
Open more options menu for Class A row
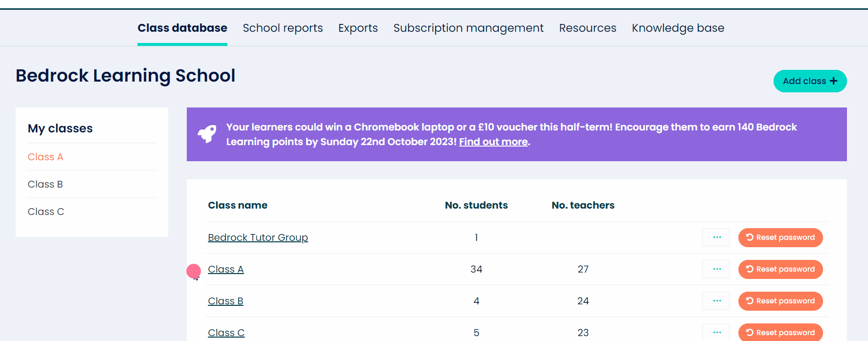pyautogui.click(x=717, y=269)
